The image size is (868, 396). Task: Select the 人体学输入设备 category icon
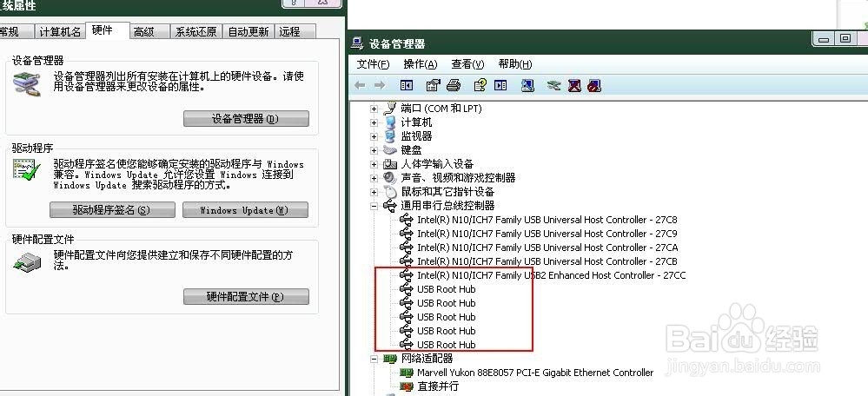pyautogui.click(x=391, y=164)
